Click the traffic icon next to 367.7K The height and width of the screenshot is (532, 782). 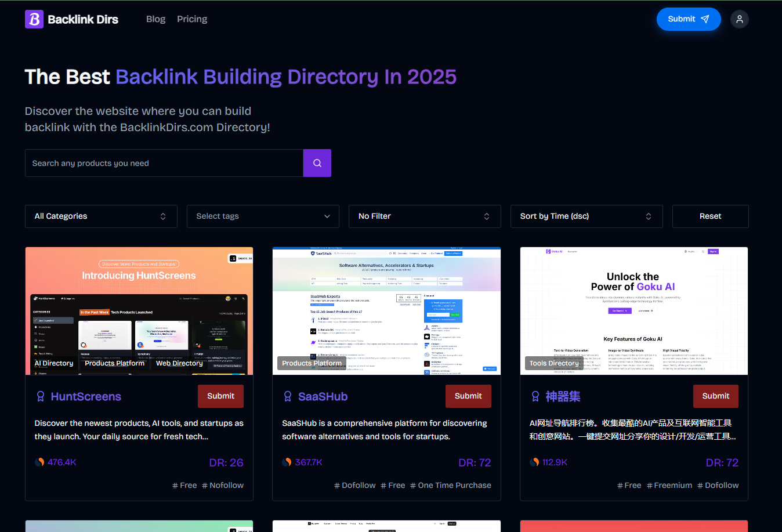click(x=287, y=462)
